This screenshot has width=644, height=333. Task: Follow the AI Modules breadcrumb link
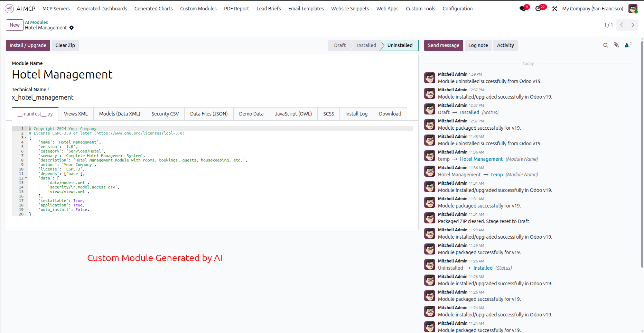(36, 22)
